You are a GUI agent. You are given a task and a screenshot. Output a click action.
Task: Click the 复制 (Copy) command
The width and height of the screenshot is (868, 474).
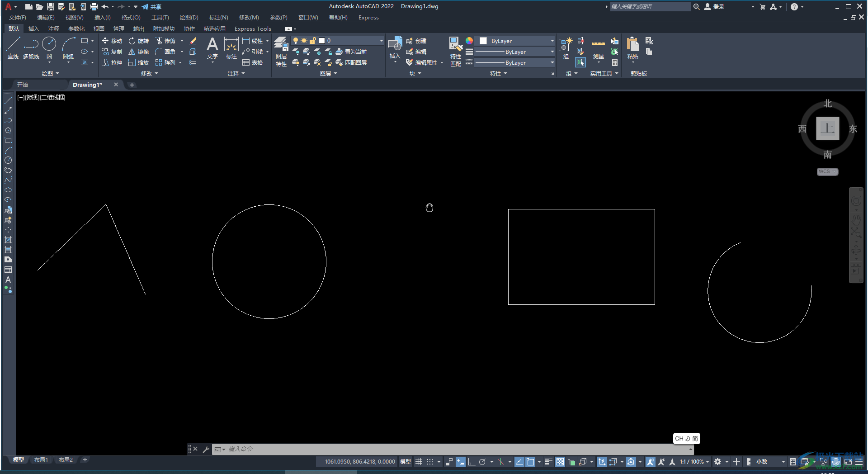point(112,52)
